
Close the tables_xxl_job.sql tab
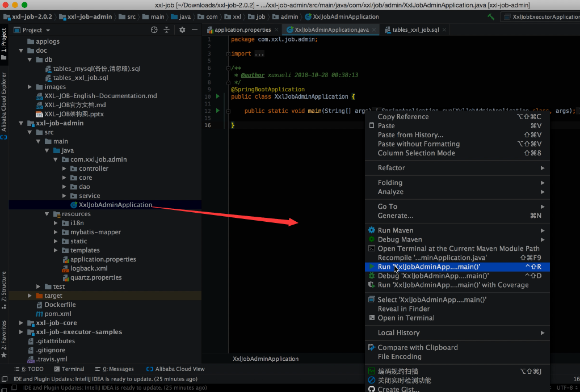444,30
